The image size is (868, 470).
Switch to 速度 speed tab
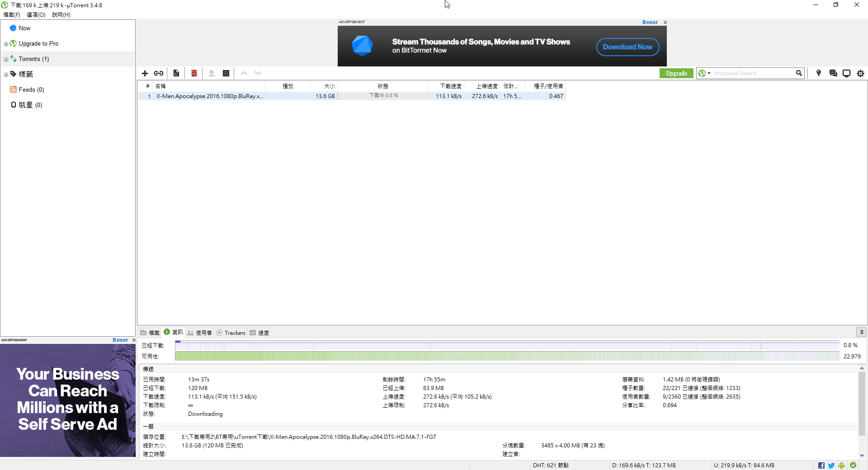pyautogui.click(x=259, y=333)
